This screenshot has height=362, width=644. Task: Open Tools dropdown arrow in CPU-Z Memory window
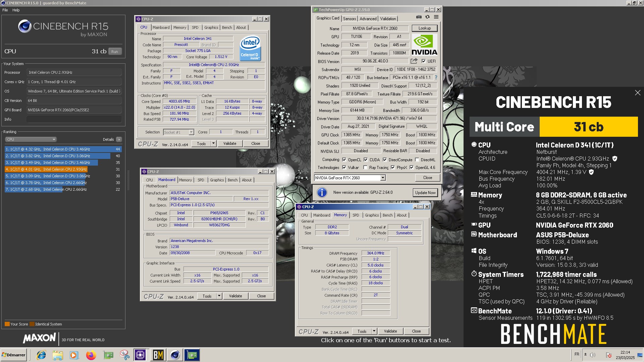(374, 331)
